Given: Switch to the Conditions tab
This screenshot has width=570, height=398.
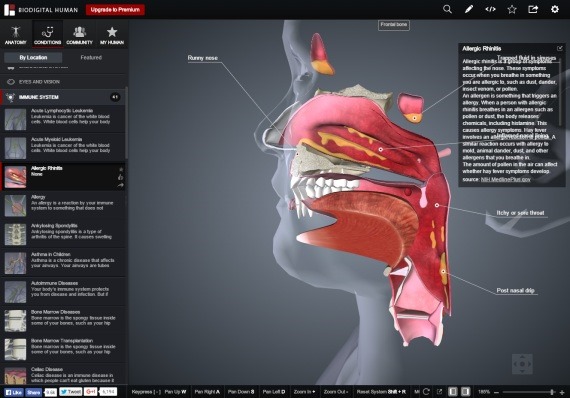Looking at the screenshot, I should [x=48, y=35].
